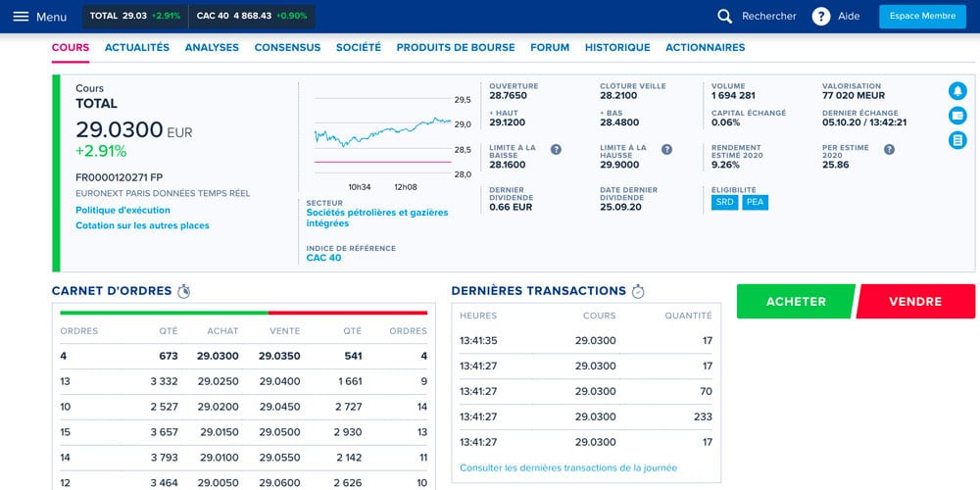Screen dimensions: 980x490
Task: Open the ACTIONNAIRES tab
Action: point(705,47)
